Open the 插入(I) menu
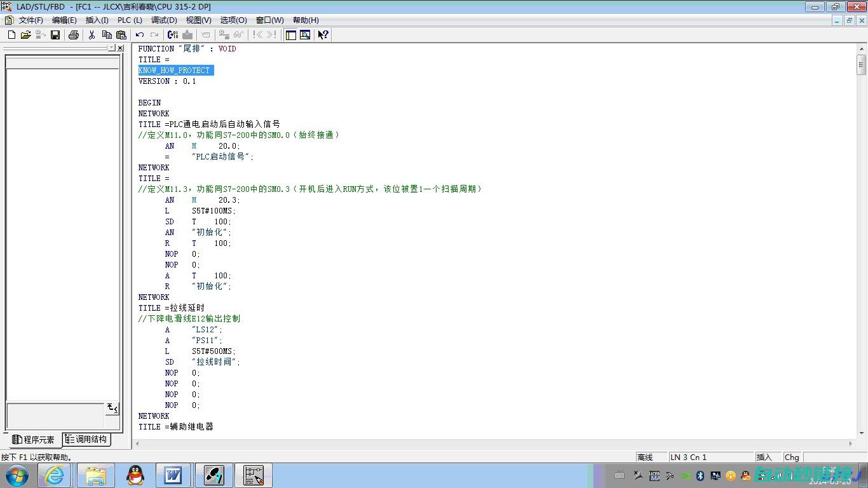Viewport: 868px width, 488px height. 97,20
